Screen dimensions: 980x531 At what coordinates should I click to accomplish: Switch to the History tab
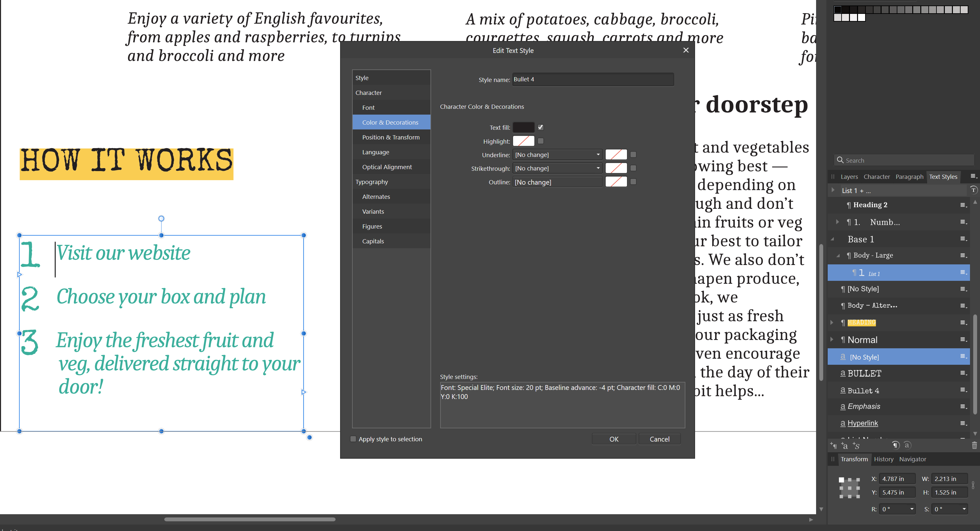coord(884,459)
